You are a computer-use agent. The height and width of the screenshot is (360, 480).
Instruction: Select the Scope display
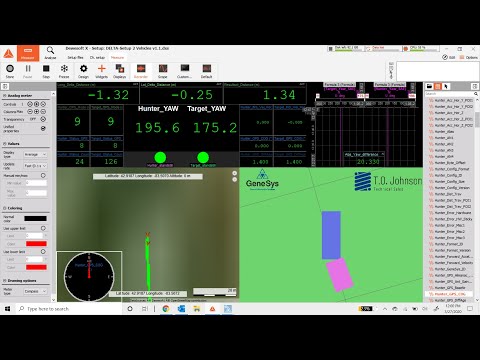coord(163,71)
